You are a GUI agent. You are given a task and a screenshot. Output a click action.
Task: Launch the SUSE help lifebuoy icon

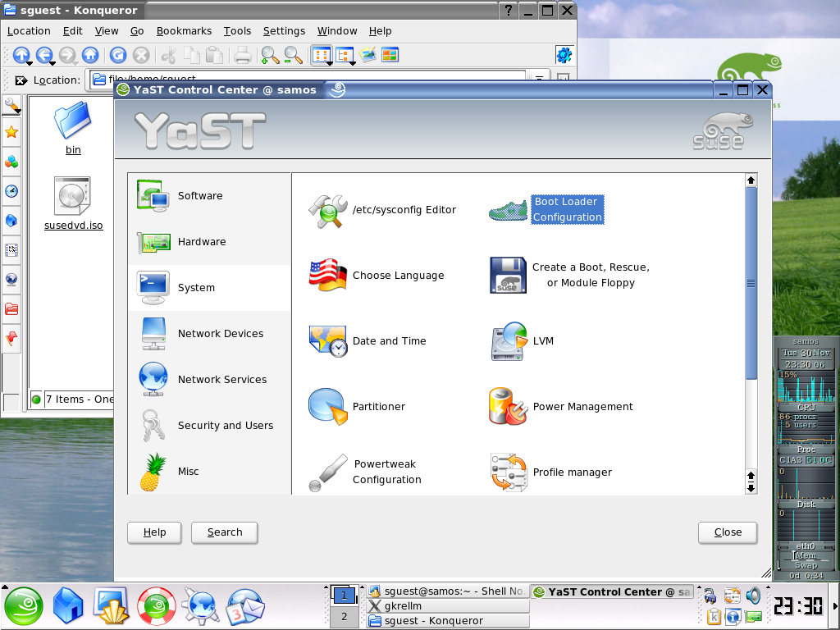(x=157, y=606)
